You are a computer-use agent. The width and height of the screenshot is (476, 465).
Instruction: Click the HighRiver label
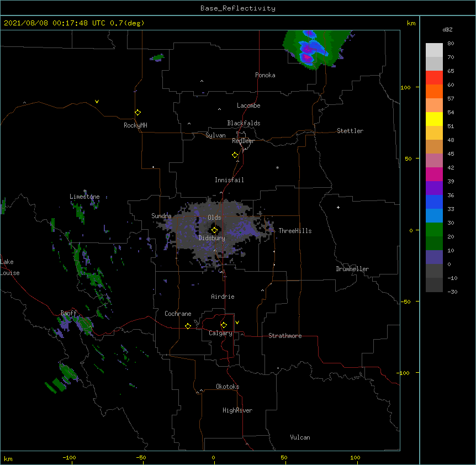point(237,410)
